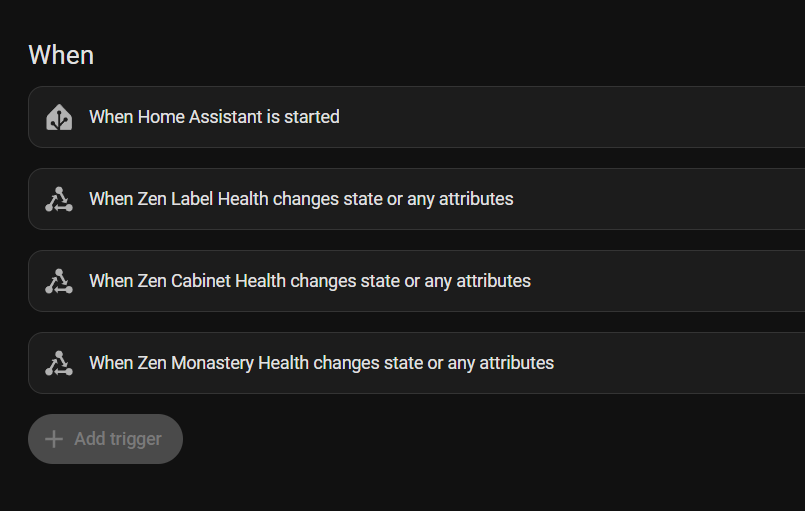Expand the Home Assistant is started trigger
Image resolution: width=805 pixels, height=511 pixels.
(600, 117)
